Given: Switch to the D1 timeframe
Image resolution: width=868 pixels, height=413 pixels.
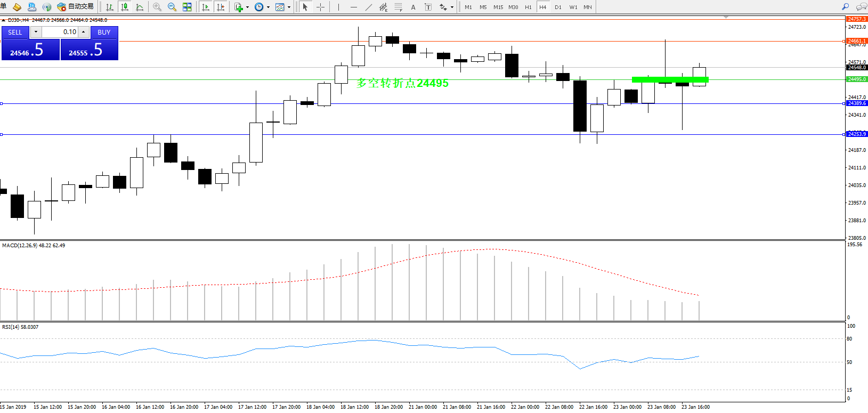Looking at the screenshot, I should [x=558, y=7].
